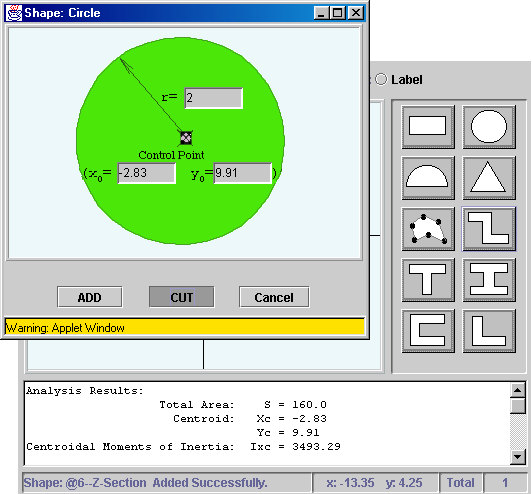The height and width of the screenshot is (494, 532).
Task: Choose the semicircle shape tool
Action: tap(428, 178)
